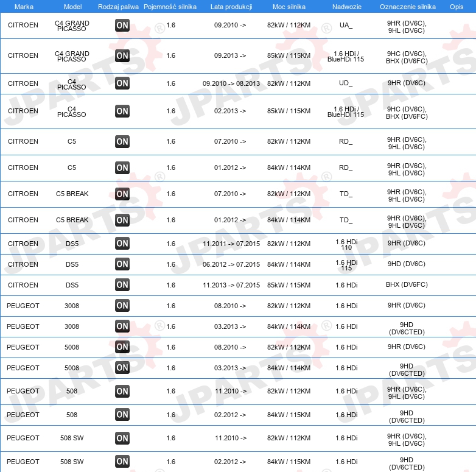Click ON icon in Peugeot 5008 08.2010 row
476x472 pixels.
click(x=122, y=347)
